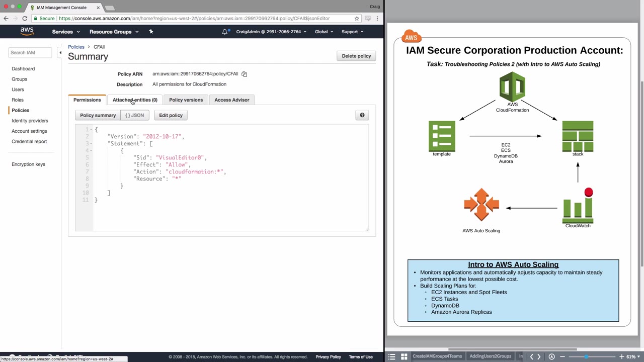Image resolution: width=644 pixels, height=362 pixels.
Task: Click the CloudWatch icon in the diagram
Action: point(578,206)
